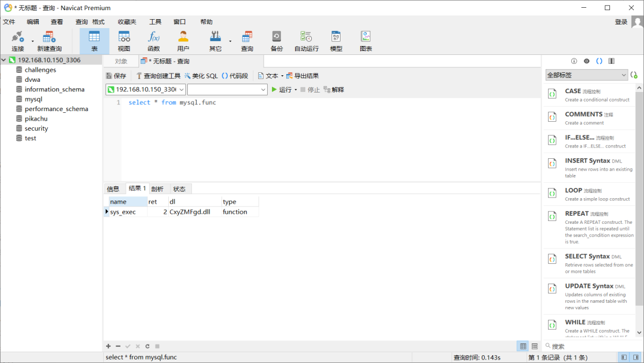Select the 表 table toolbar icon

94,41
